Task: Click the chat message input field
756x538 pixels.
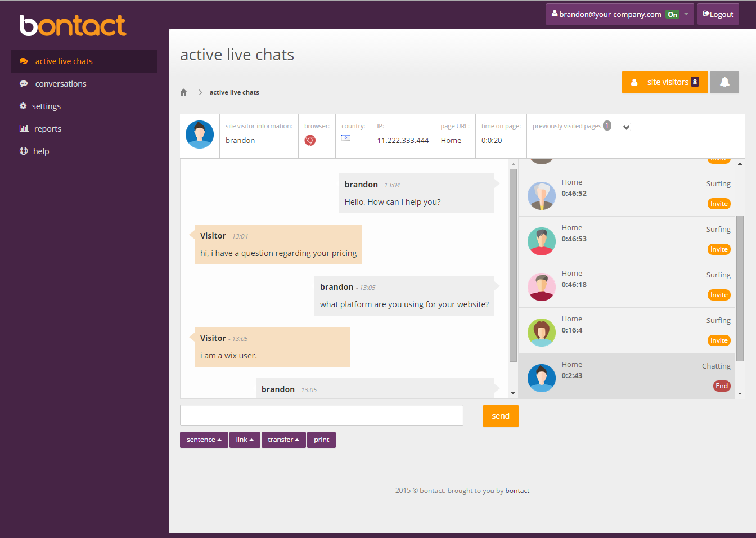Action: [x=322, y=415]
